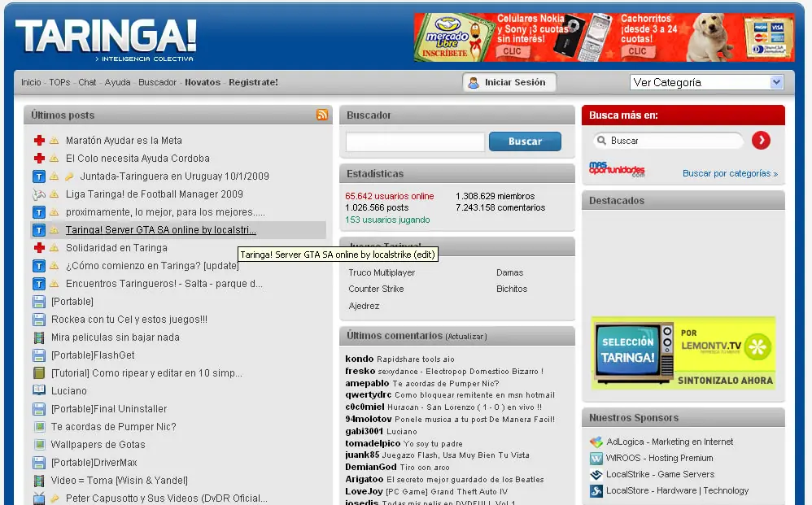The image size is (812, 505).
Task: Click the floppy disk icon beside [Portable]
Action: (39, 302)
